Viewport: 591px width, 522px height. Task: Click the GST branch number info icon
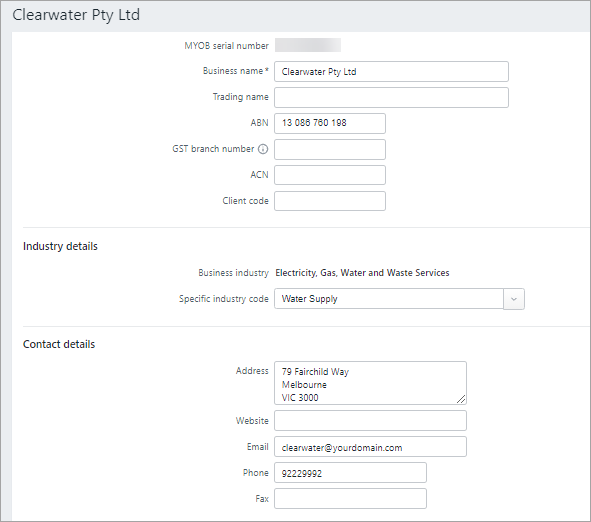pos(263,149)
